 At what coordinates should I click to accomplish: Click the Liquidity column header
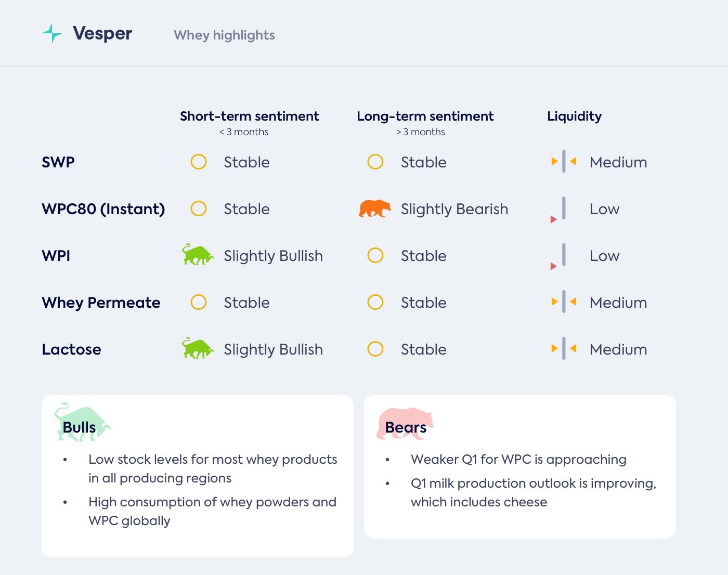tap(574, 116)
